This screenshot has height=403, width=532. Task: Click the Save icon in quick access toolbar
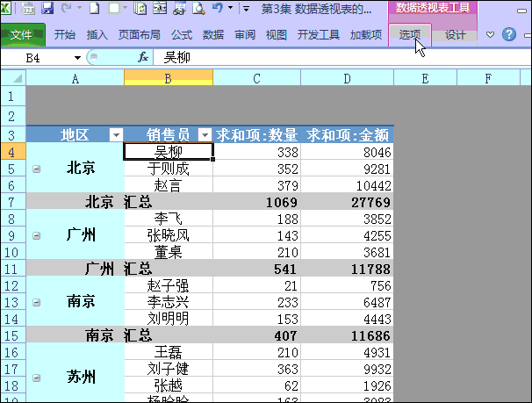pos(47,9)
